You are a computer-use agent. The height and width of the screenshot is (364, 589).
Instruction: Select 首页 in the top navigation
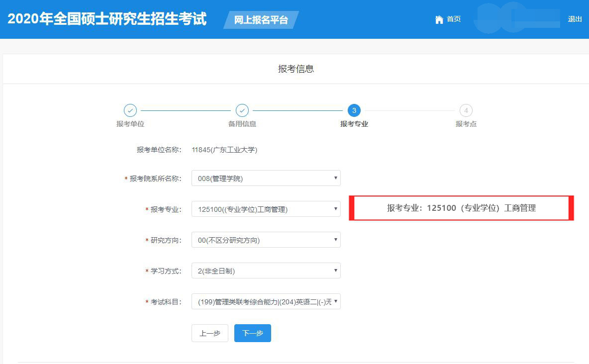[453, 19]
